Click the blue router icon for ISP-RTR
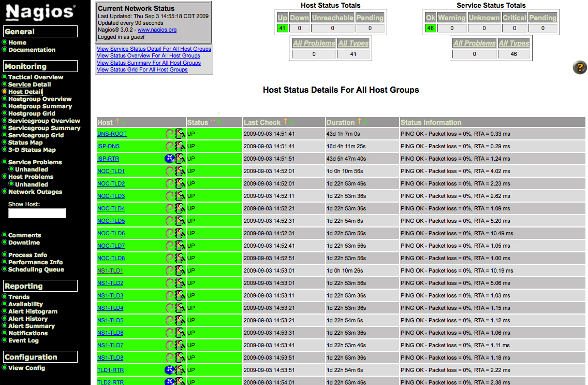Image resolution: width=588 pixels, height=385 pixels. [169, 159]
